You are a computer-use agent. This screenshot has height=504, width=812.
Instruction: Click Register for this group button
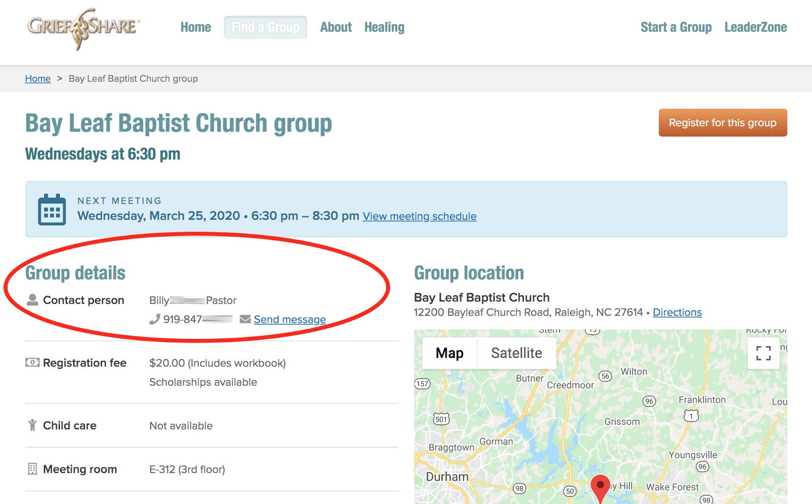coord(723,122)
